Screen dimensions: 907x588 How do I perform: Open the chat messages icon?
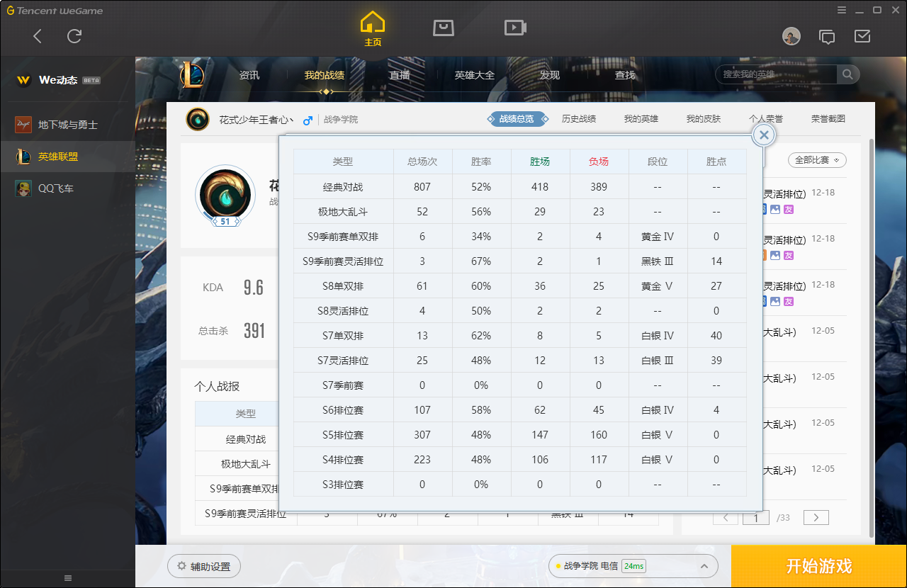(x=826, y=36)
